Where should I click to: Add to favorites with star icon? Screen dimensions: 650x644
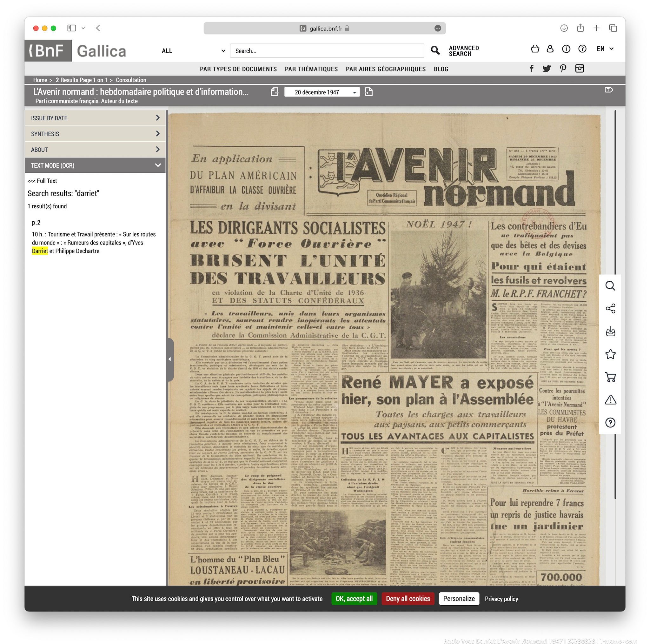pyautogui.click(x=610, y=354)
